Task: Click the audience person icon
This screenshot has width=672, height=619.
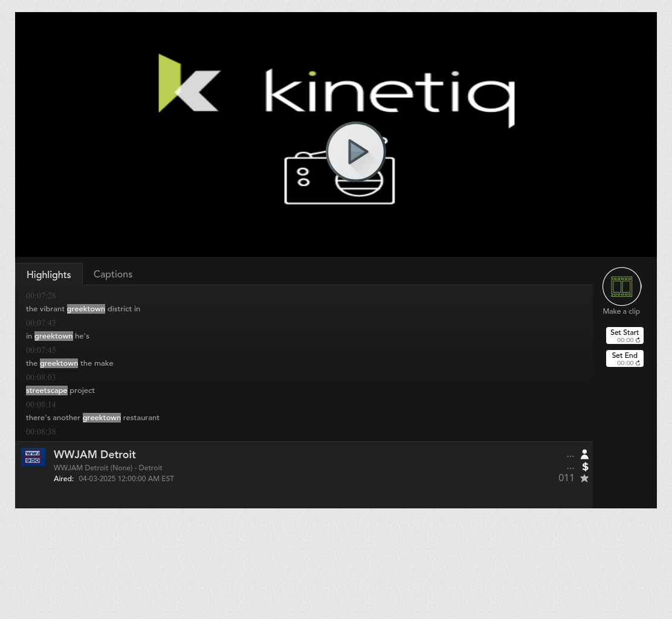Action: [584, 455]
